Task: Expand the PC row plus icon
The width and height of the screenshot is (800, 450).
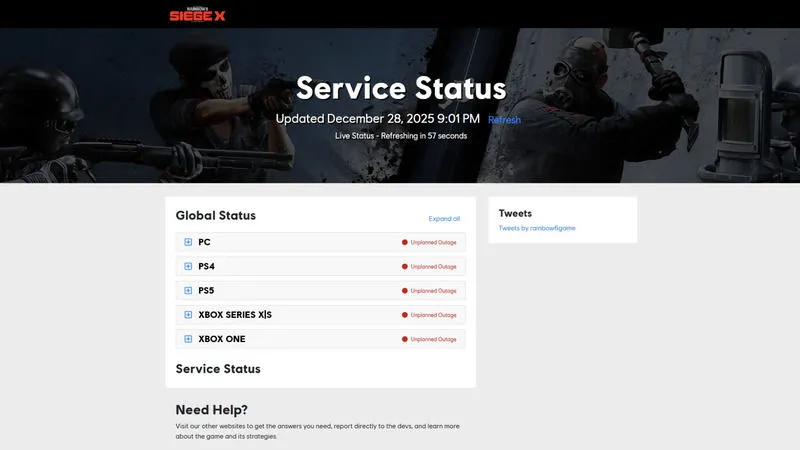Action: 188,242
